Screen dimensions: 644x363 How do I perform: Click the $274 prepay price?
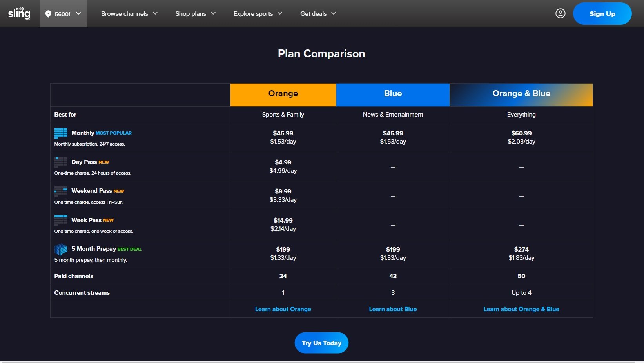pos(521,250)
